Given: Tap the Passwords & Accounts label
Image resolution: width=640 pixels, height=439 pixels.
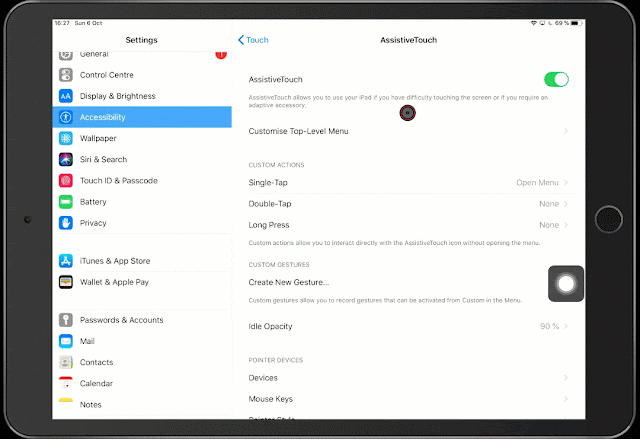Looking at the screenshot, I should 122,320.
